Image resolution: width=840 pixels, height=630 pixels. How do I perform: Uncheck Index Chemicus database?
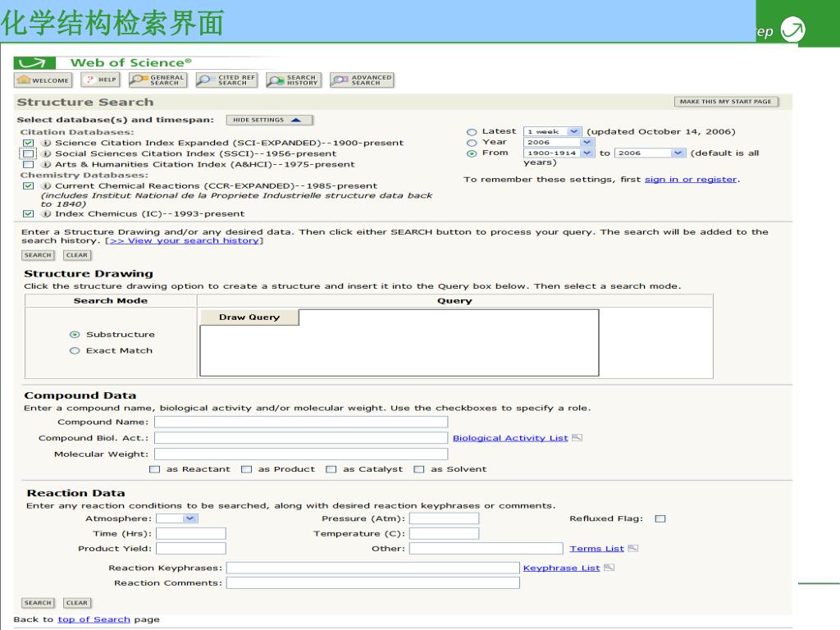click(x=29, y=214)
